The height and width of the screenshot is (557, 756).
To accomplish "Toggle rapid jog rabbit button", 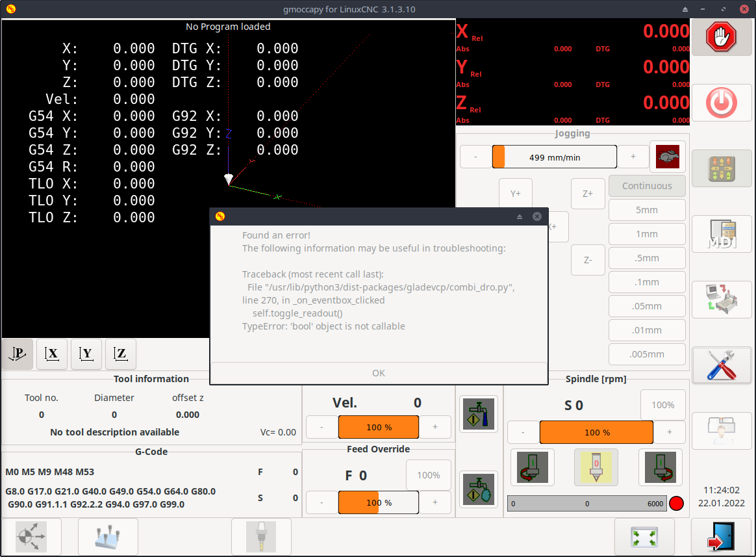I will 667,157.
